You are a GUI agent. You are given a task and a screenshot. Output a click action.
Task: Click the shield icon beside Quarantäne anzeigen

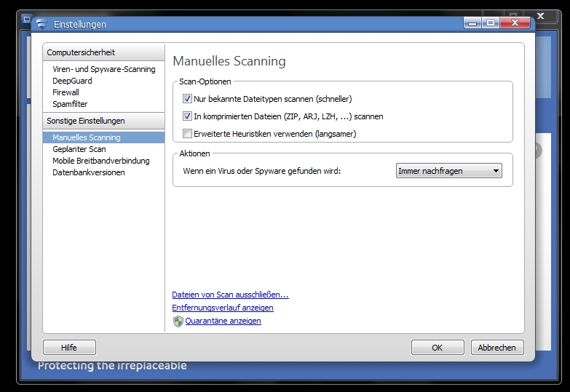pos(178,321)
